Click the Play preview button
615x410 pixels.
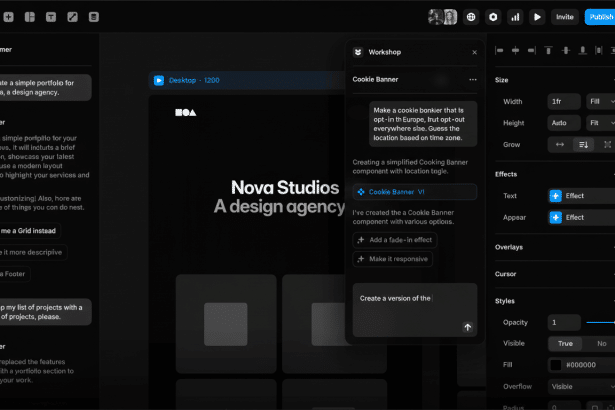[537, 17]
